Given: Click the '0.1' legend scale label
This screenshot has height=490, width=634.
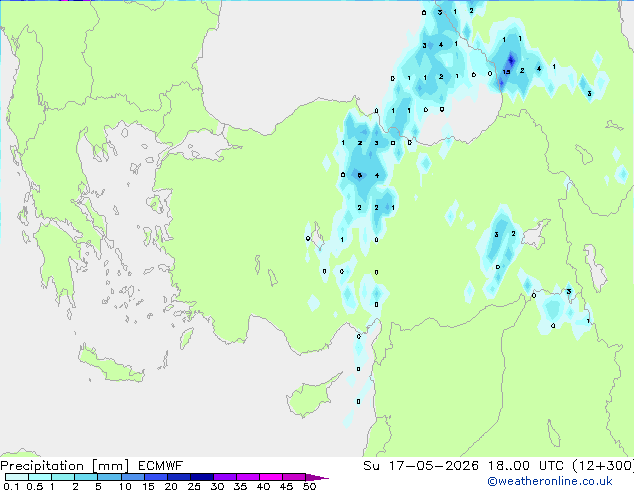Looking at the screenshot, I should tap(11, 486).
